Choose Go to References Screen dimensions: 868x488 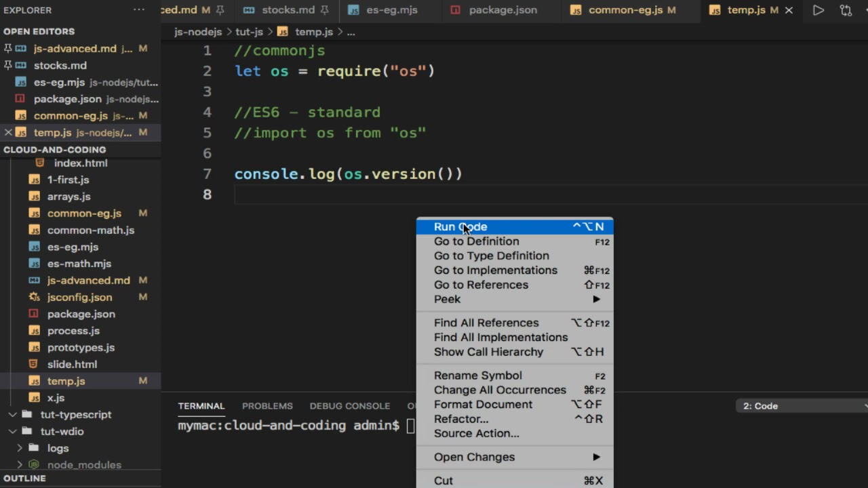tap(515, 285)
